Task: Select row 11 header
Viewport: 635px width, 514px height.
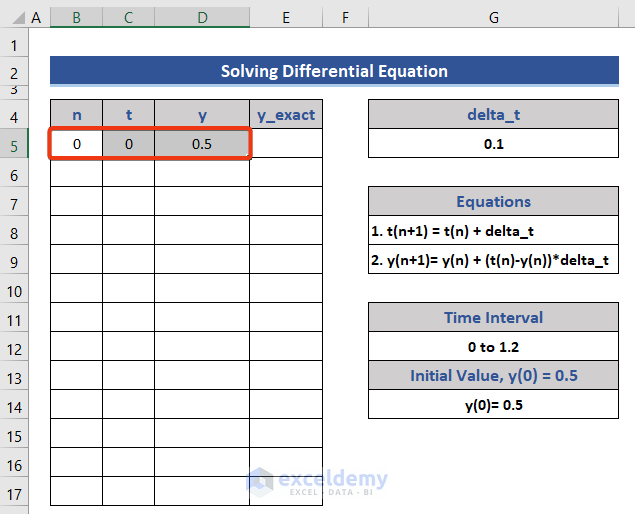Action: click(x=14, y=317)
